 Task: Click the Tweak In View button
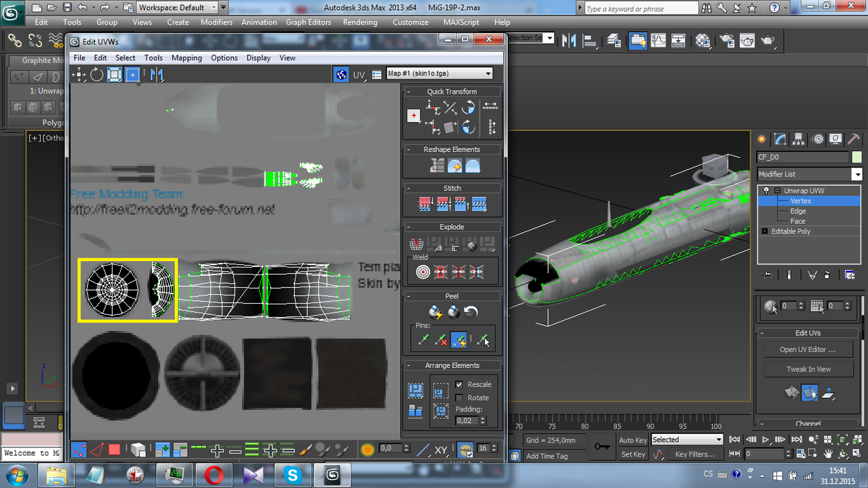[808, 369]
